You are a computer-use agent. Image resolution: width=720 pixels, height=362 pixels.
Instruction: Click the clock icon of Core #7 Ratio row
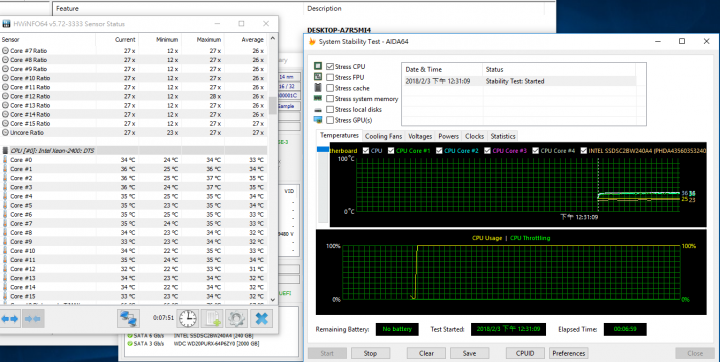click(6, 51)
